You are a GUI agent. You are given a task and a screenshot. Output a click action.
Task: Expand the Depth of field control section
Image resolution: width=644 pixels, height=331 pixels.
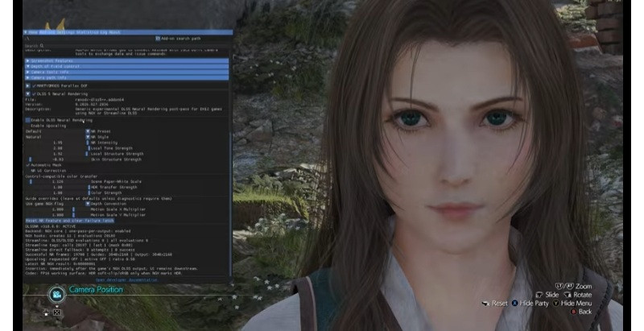point(127,66)
